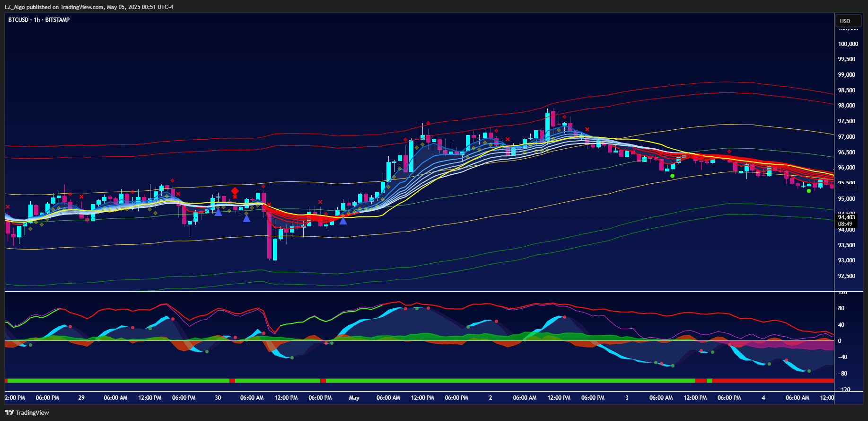
Task: Click the 30 date label on time axis
Action: (218, 398)
